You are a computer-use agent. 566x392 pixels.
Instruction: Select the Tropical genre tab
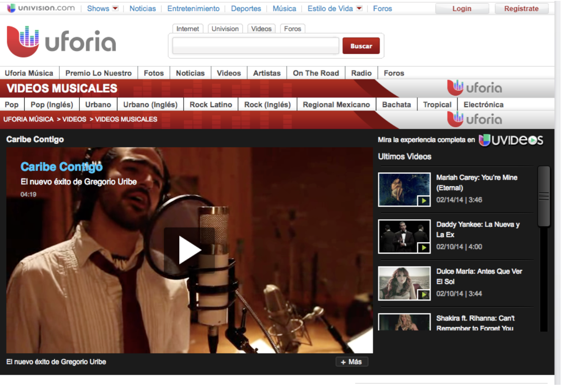click(x=437, y=105)
